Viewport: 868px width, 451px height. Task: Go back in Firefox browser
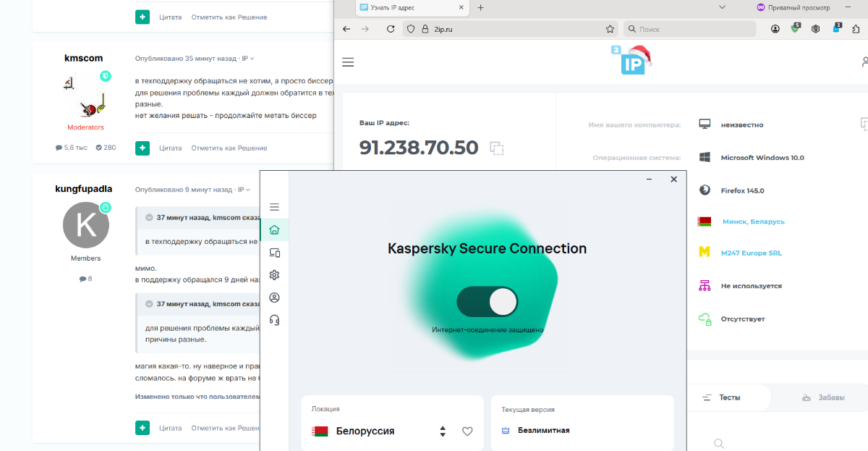pos(346,29)
